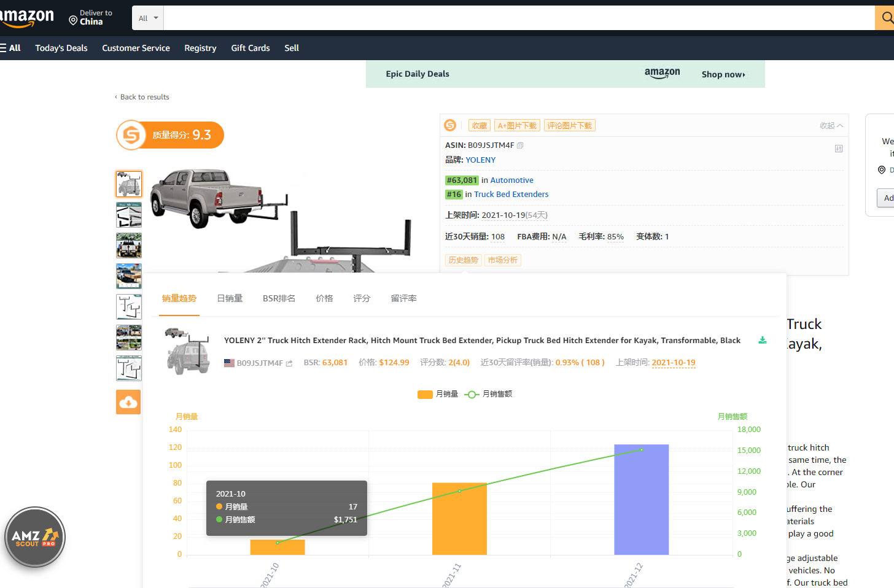Click the highlighted 2021-12 bar

641,500
